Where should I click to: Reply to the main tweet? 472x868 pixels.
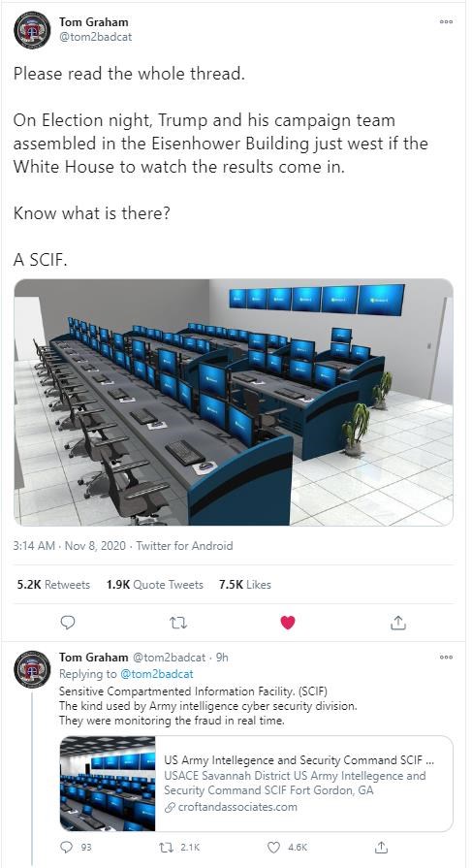[x=68, y=623]
